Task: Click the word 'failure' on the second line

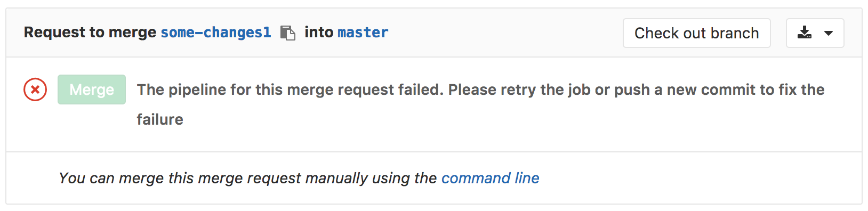Action: 160,119
